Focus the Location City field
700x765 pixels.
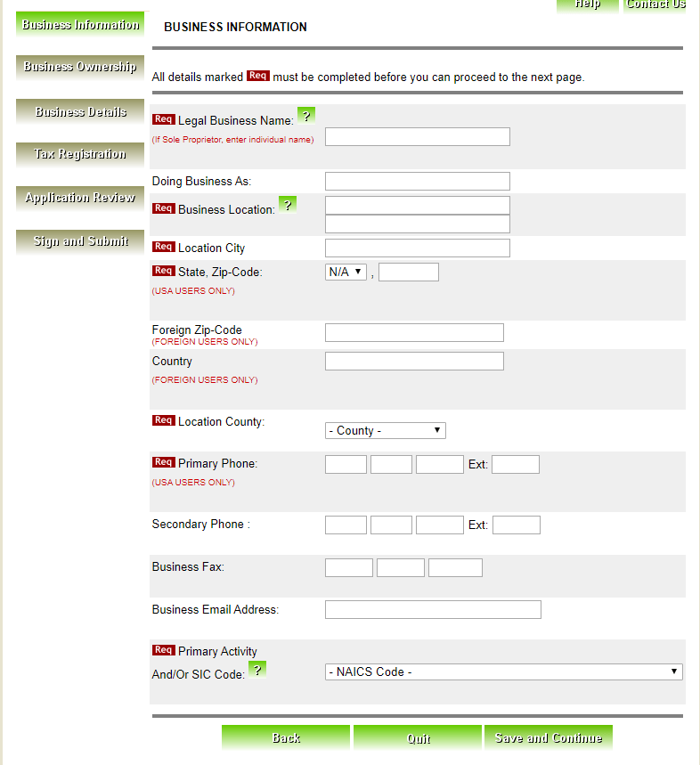pos(418,248)
